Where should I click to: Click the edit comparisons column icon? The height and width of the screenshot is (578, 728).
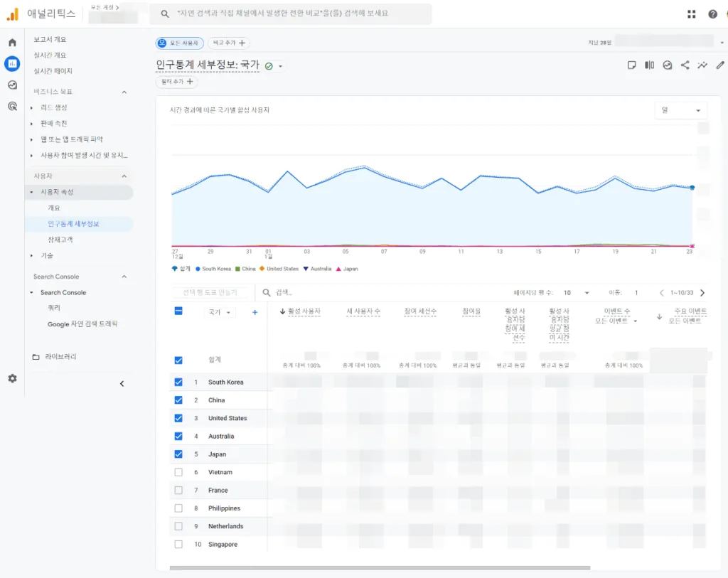[649, 65]
